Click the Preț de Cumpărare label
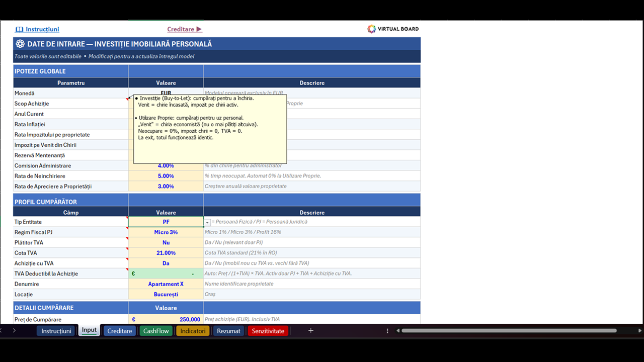 pyautogui.click(x=38, y=319)
